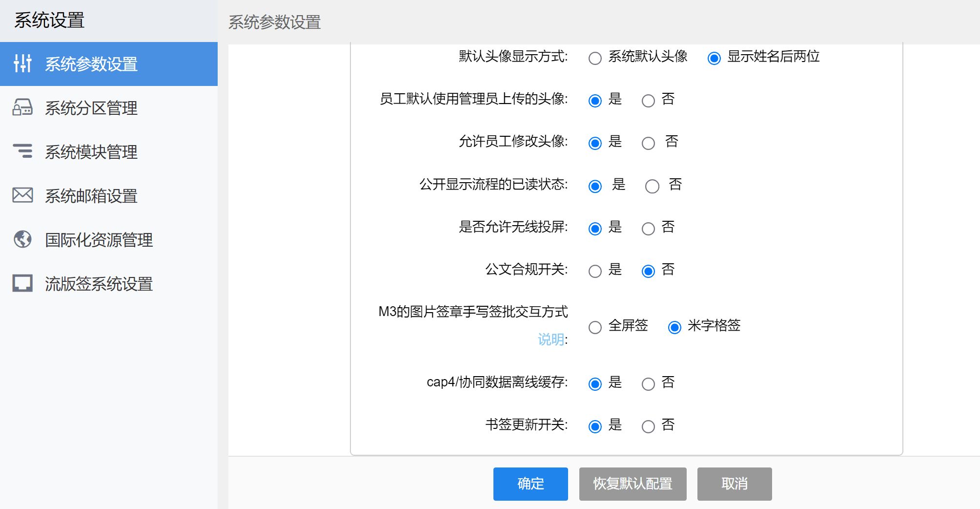
Task: Click the stacked-lines icon beside 系统模块管理
Action: (22, 151)
